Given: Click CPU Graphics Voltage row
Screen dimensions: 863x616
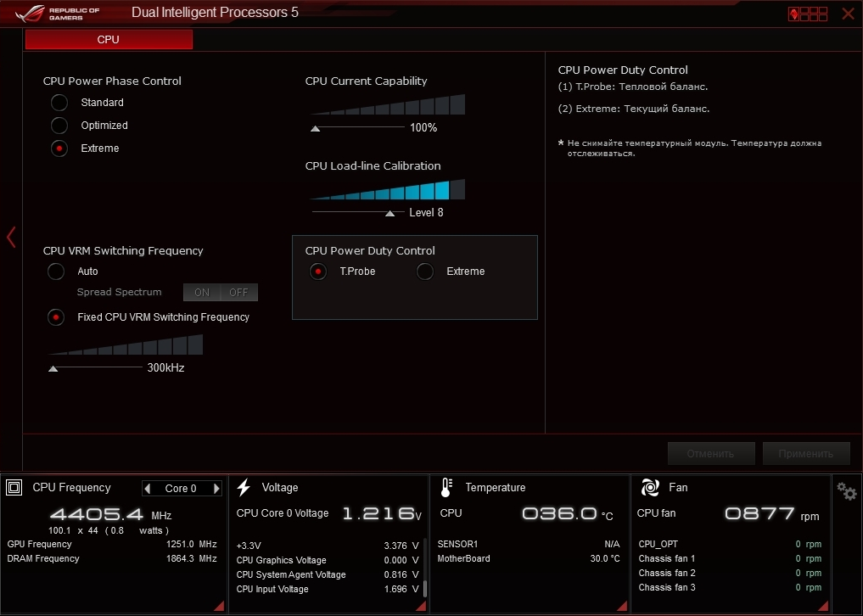Looking at the screenshot, I should click(x=328, y=560).
